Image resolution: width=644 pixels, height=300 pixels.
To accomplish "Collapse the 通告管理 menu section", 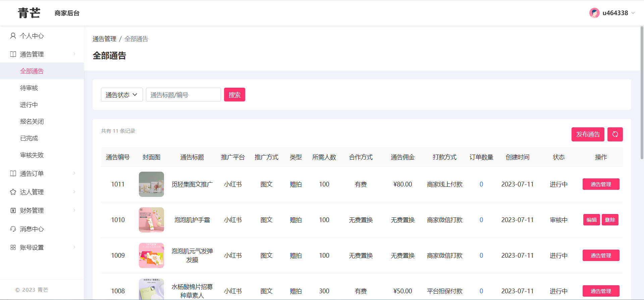I will point(74,54).
